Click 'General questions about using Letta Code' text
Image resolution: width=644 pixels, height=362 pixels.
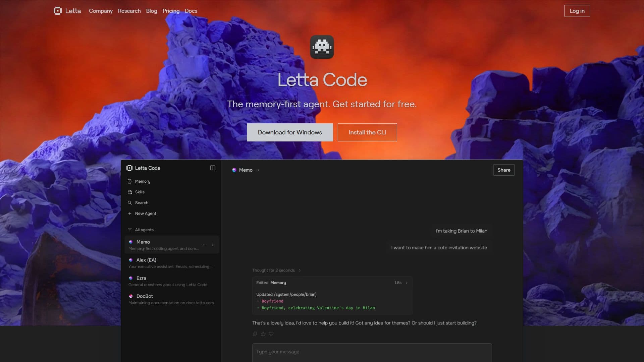click(x=168, y=285)
